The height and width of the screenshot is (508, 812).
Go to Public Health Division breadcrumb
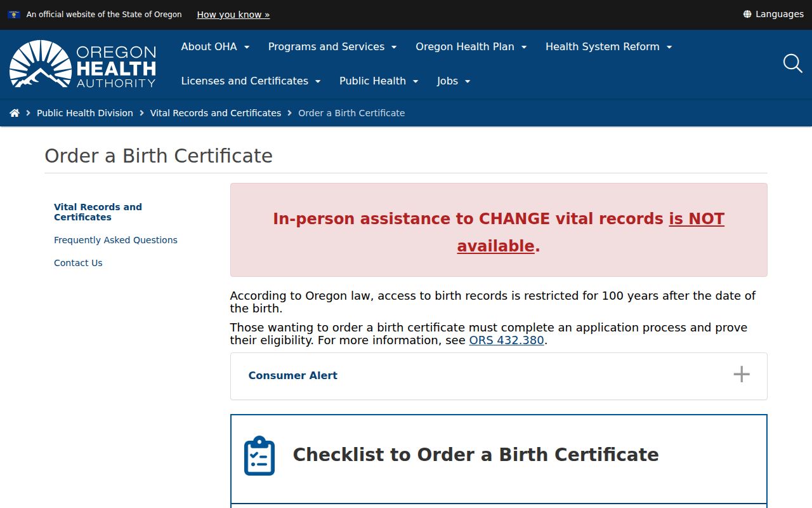coord(85,113)
